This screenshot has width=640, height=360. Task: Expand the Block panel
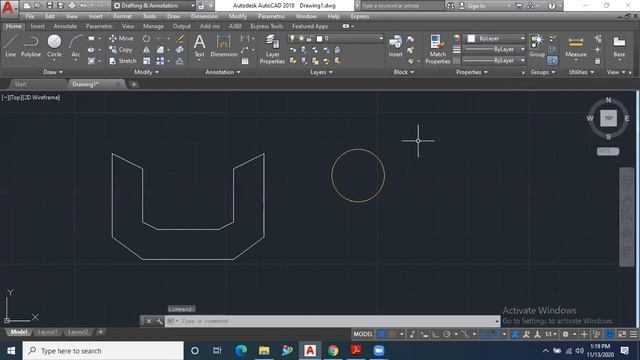pyautogui.click(x=404, y=72)
